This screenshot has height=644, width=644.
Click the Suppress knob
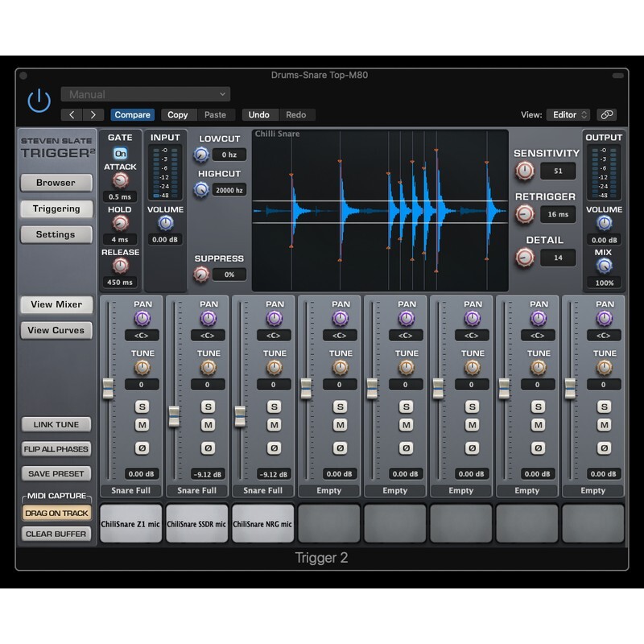[201, 275]
